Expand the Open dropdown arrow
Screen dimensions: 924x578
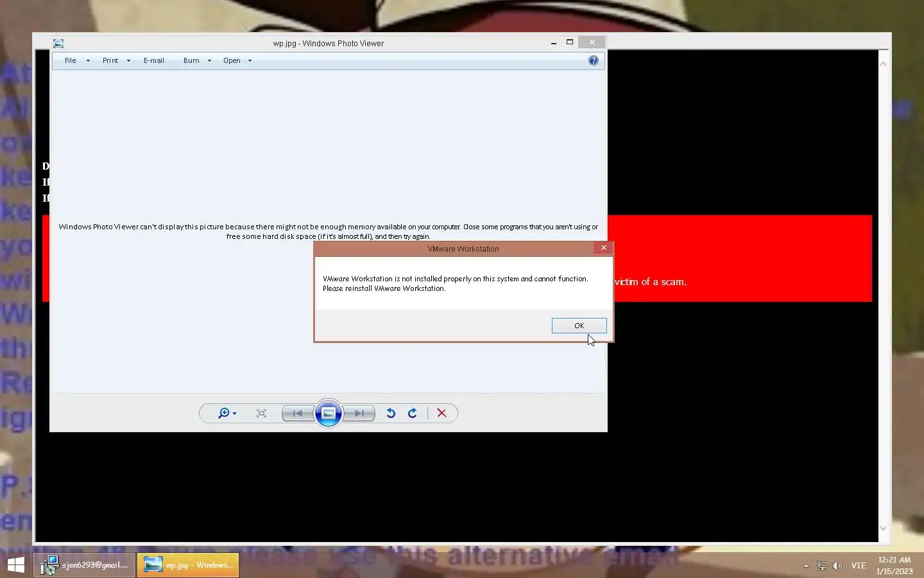click(250, 61)
